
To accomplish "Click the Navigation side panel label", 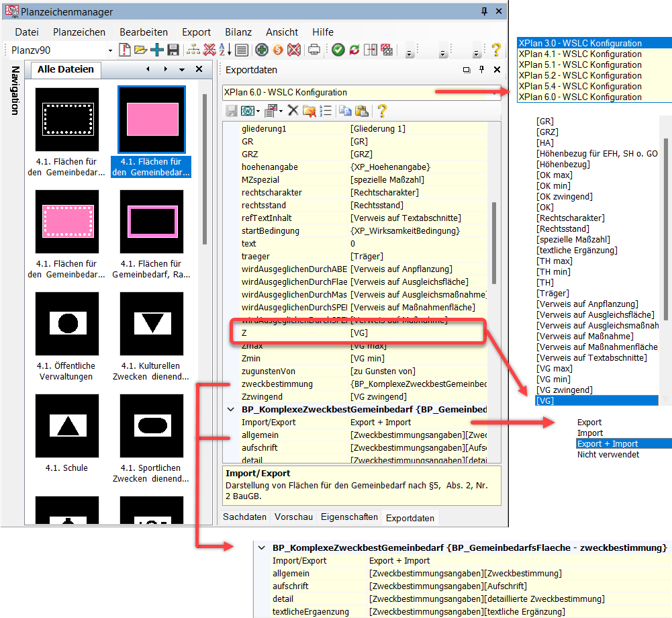I will click(x=15, y=91).
